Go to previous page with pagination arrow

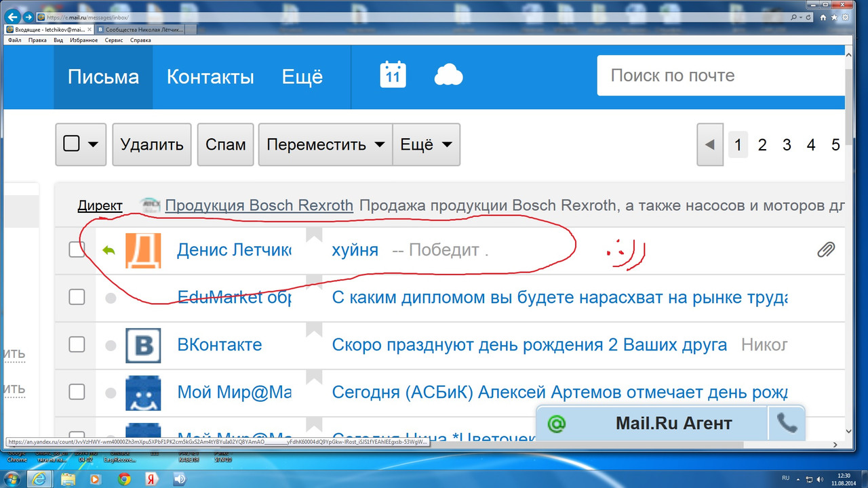[x=710, y=144]
